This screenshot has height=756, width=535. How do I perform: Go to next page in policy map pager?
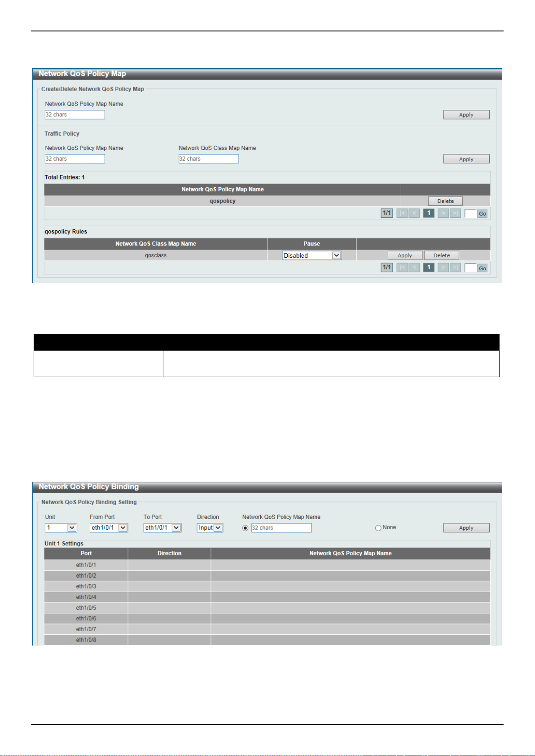pyautogui.click(x=443, y=213)
